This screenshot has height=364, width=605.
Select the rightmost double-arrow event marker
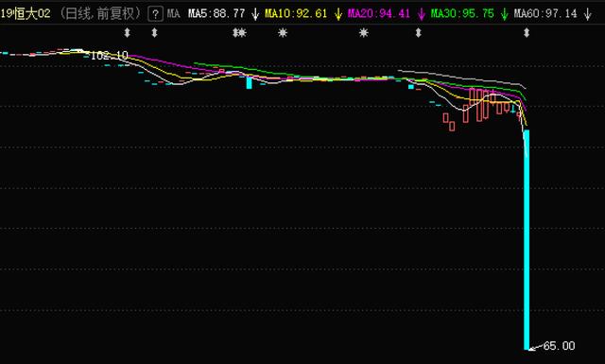pyautogui.click(x=527, y=33)
